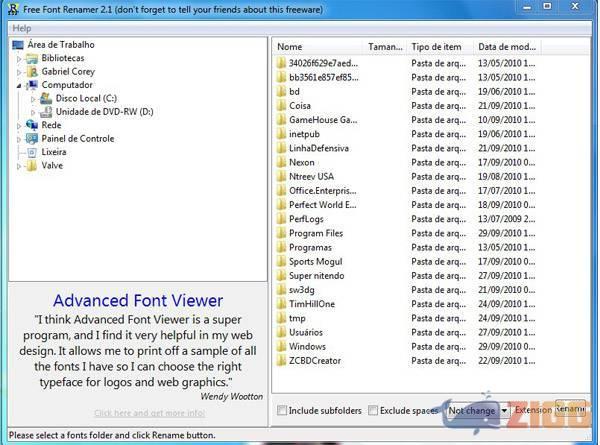600x445 pixels.
Task: Open the Help menu
Action: (21, 28)
